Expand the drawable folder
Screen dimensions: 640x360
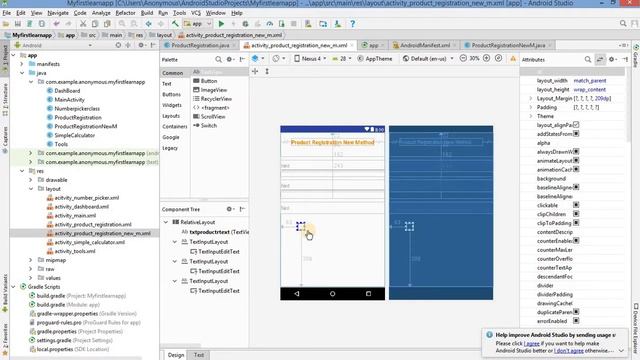tap(31, 180)
